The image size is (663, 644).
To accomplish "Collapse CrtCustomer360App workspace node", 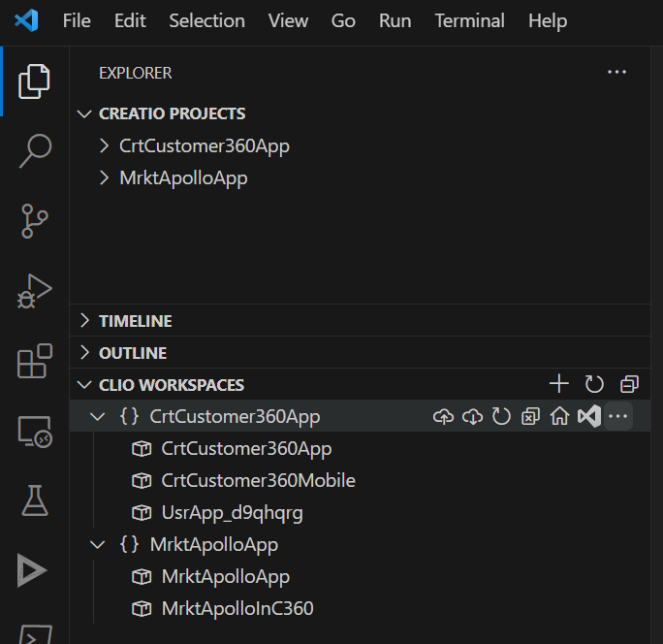I will 97,417.
